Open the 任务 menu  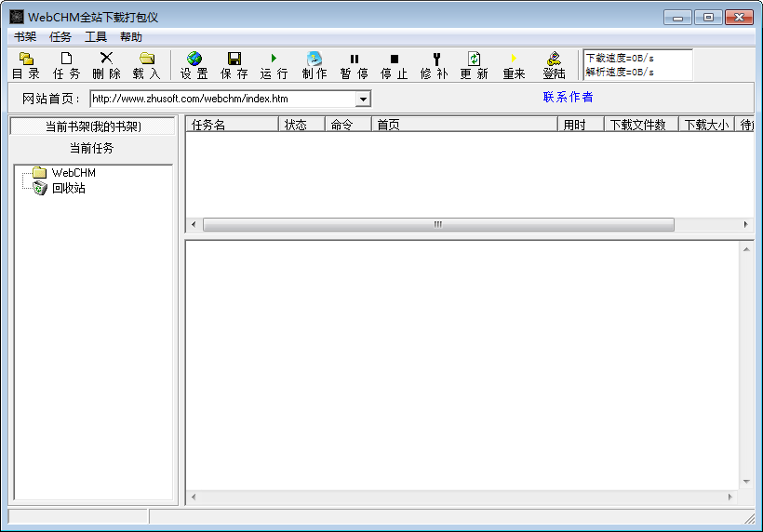coord(60,37)
